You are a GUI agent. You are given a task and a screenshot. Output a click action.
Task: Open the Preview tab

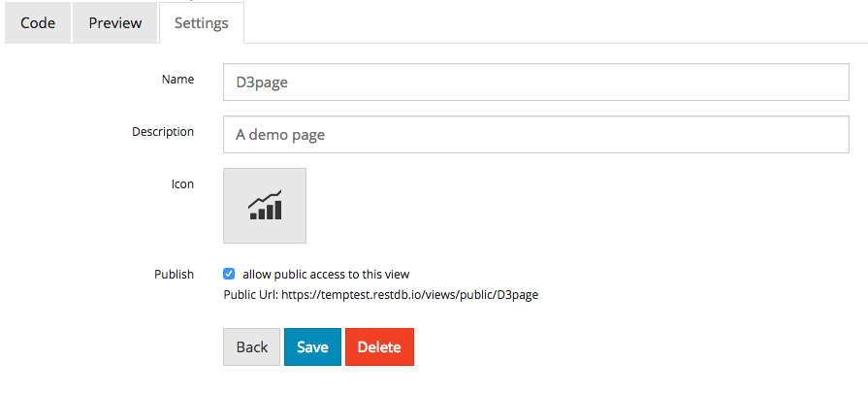click(x=115, y=23)
